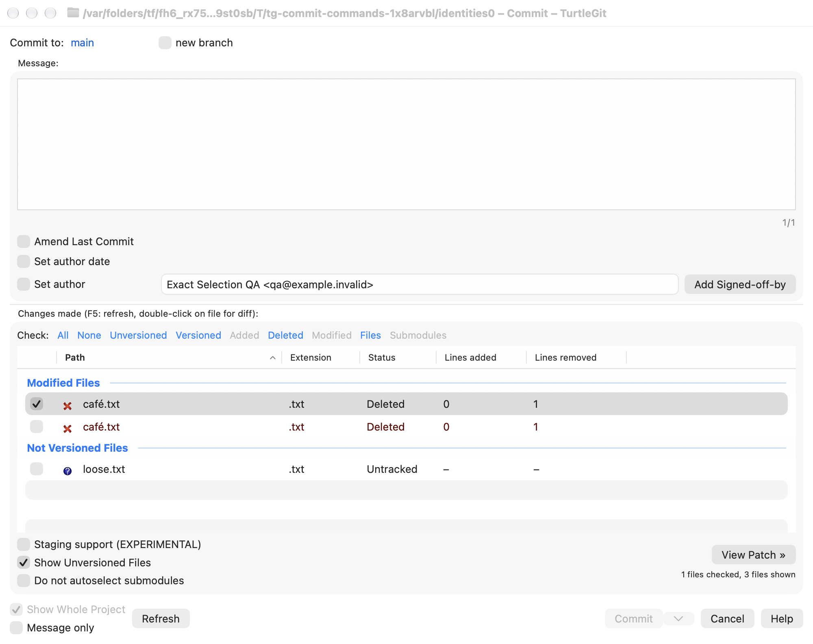This screenshot has width=813, height=644.
Task: Enable the Message only checkbox
Action: [16, 628]
